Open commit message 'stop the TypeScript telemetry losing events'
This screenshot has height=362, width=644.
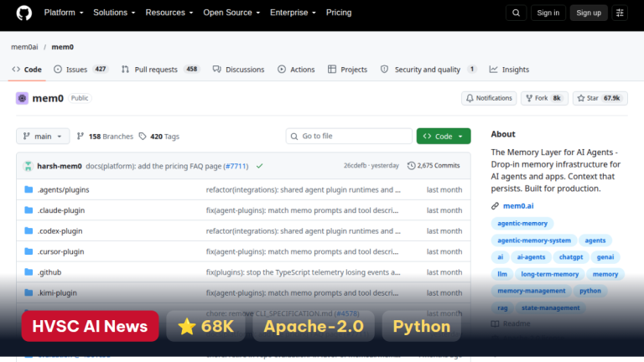point(303,272)
